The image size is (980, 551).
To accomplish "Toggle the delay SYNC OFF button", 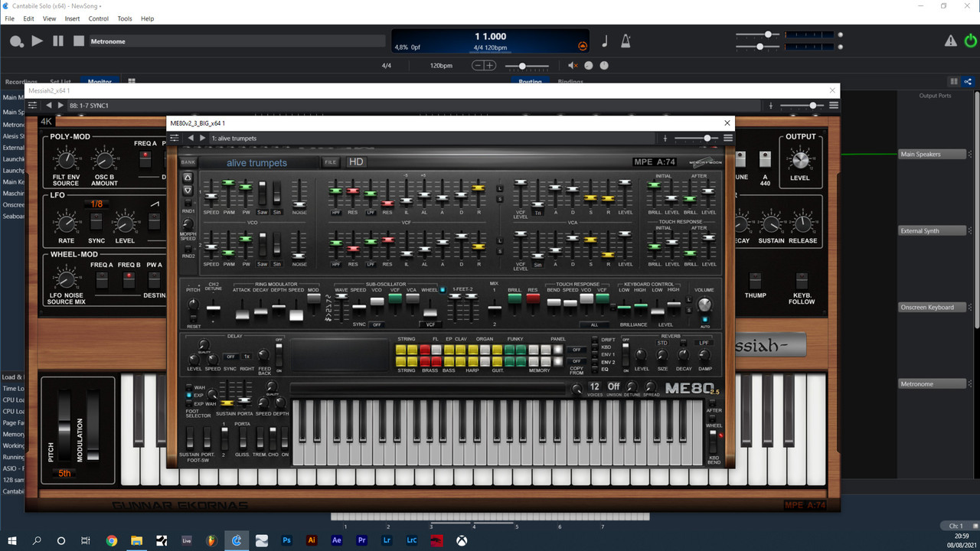I will (x=230, y=357).
